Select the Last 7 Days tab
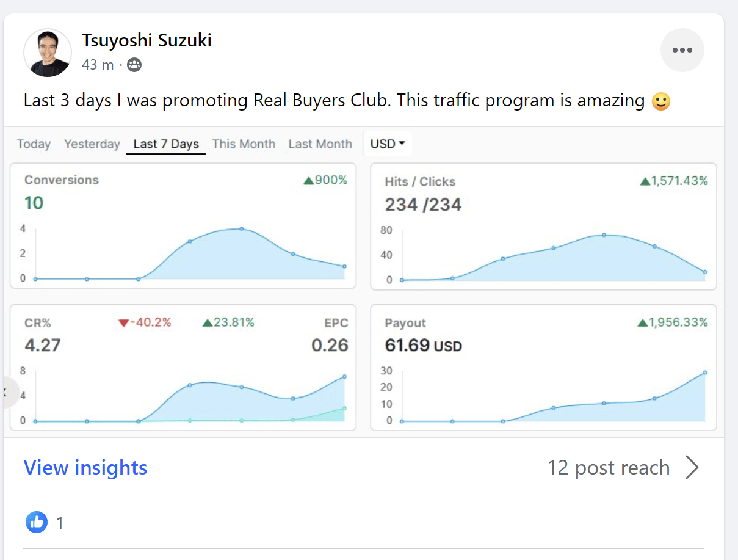This screenshot has height=560, width=738. pos(166,144)
